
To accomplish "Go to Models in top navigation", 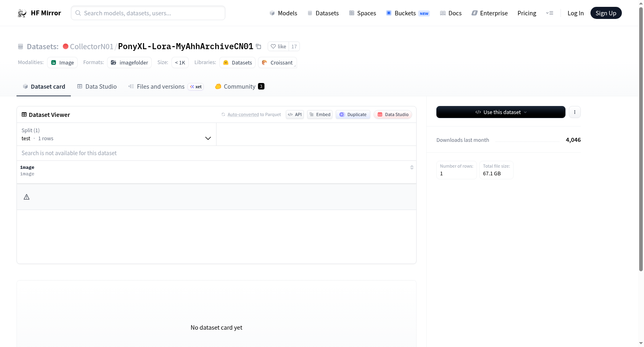I will tap(283, 13).
